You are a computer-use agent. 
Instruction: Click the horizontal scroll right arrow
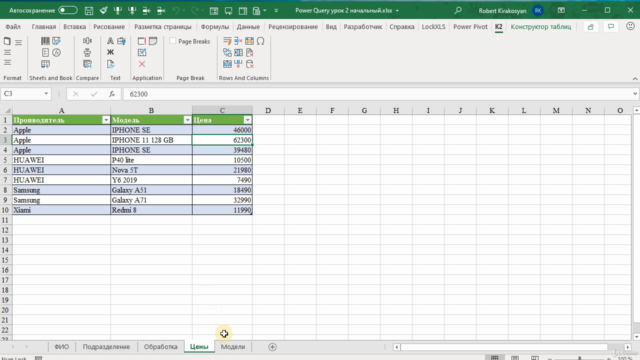[628, 347]
